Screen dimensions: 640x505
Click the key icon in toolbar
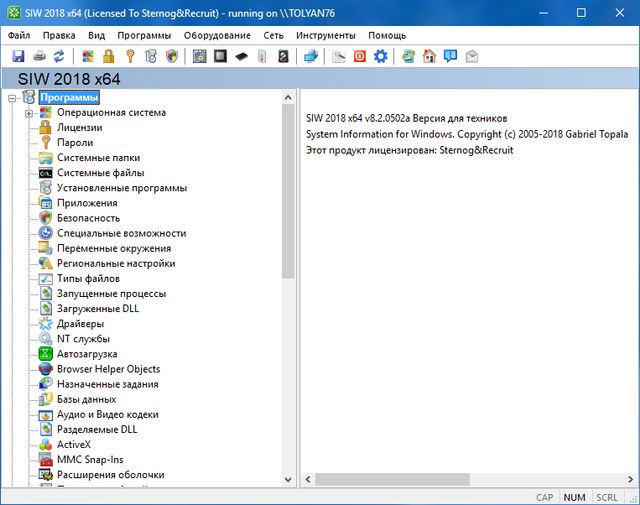(x=130, y=56)
